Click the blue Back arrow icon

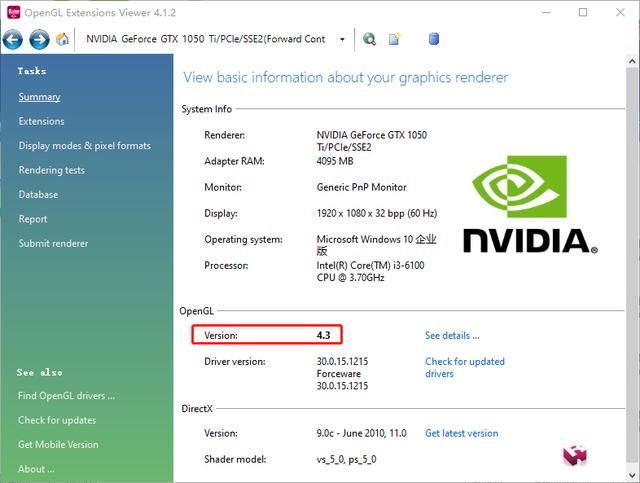pos(13,40)
